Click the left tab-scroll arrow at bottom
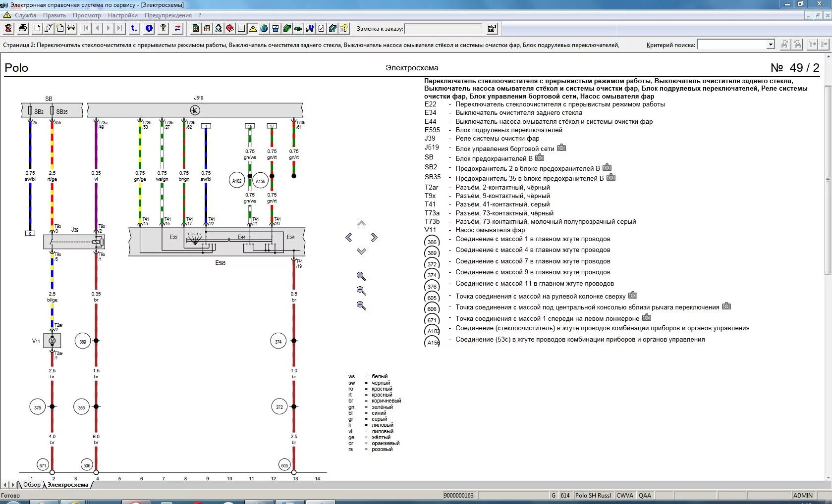The height and width of the screenshot is (504, 832). 4,485
